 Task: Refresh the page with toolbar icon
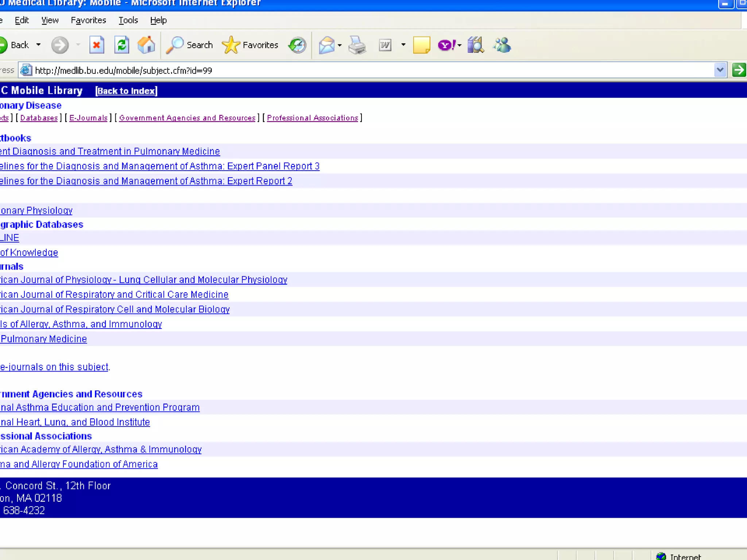coord(121,45)
